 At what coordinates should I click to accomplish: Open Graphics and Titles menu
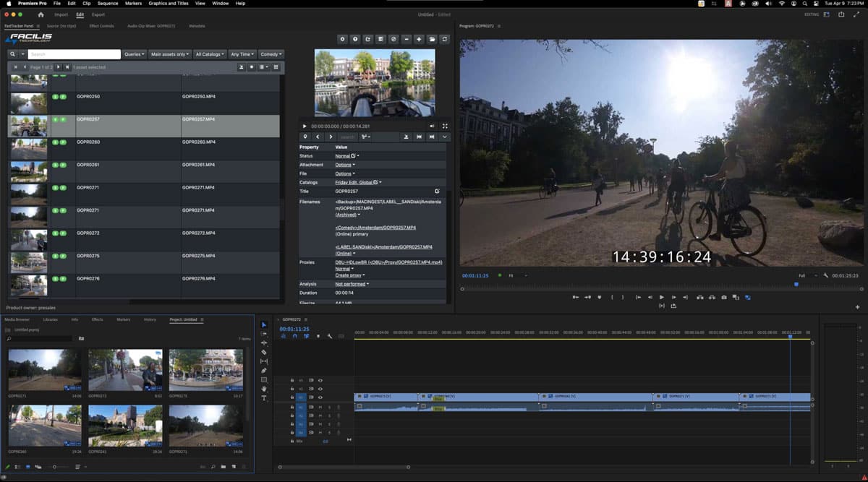[x=167, y=4]
